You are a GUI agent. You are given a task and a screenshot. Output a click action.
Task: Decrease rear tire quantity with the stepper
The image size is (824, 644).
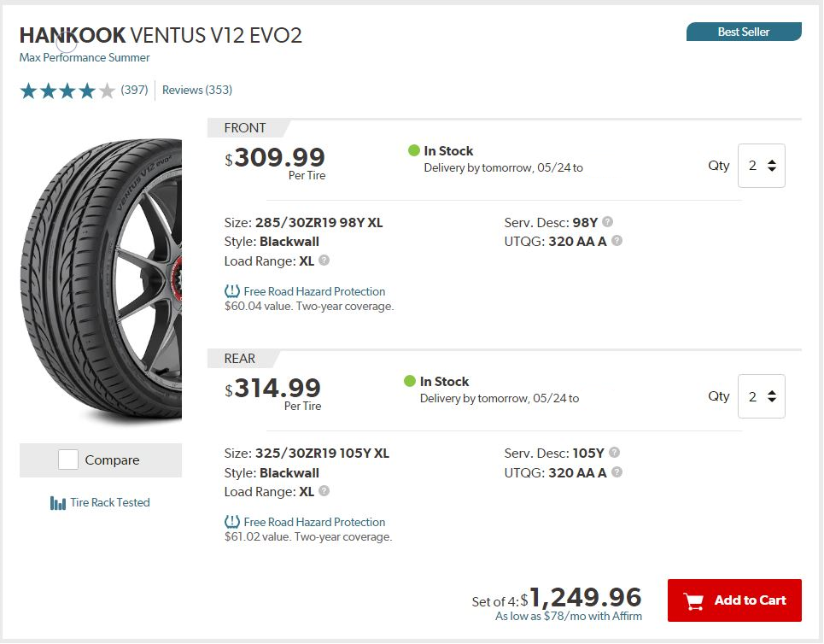point(773,401)
